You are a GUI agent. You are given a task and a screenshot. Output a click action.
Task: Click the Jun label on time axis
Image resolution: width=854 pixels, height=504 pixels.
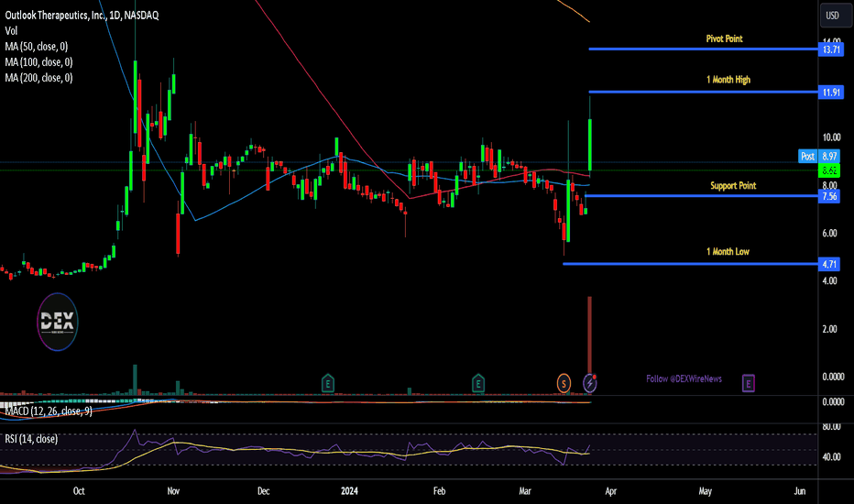(x=800, y=491)
